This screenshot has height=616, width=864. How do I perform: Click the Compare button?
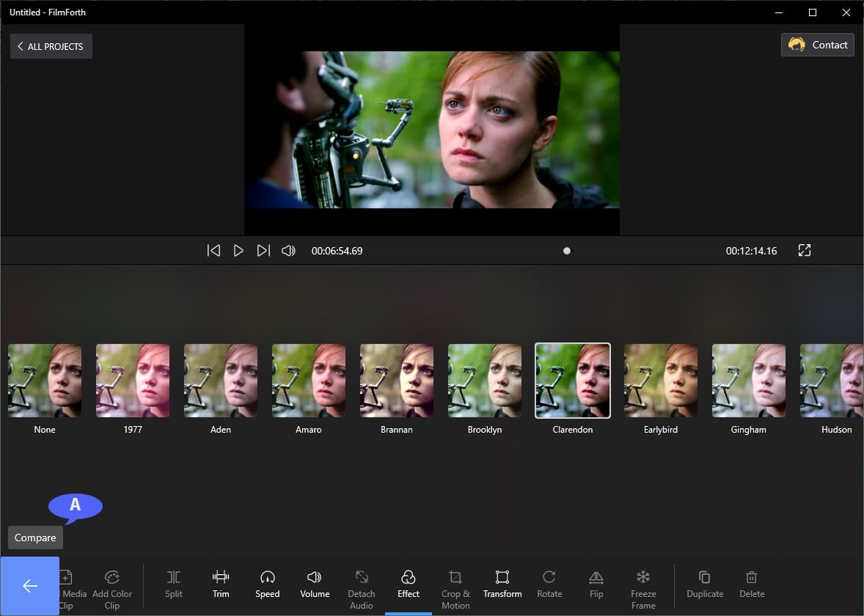(35, 538)
